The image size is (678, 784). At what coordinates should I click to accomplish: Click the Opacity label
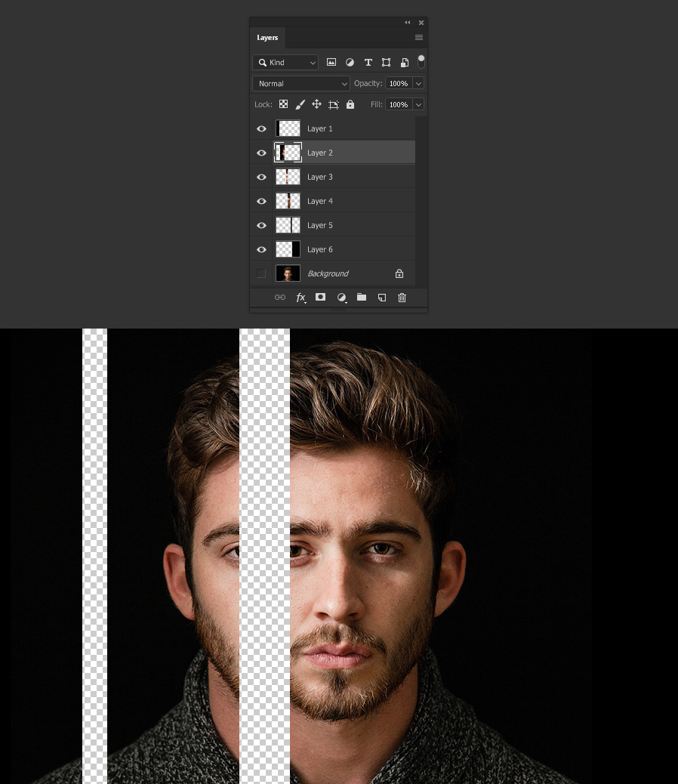pyautogui.click(x=368, y=84)
